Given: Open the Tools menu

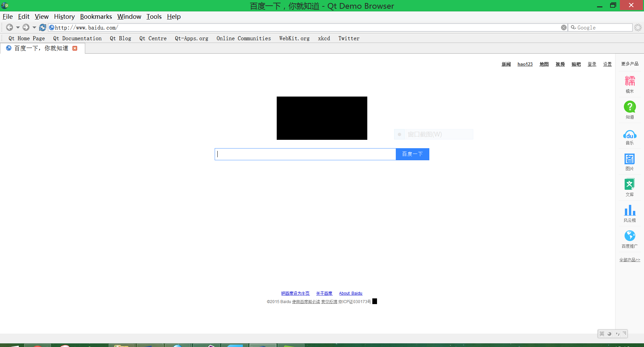Looking at the screenshot, I should click(154, 16).
